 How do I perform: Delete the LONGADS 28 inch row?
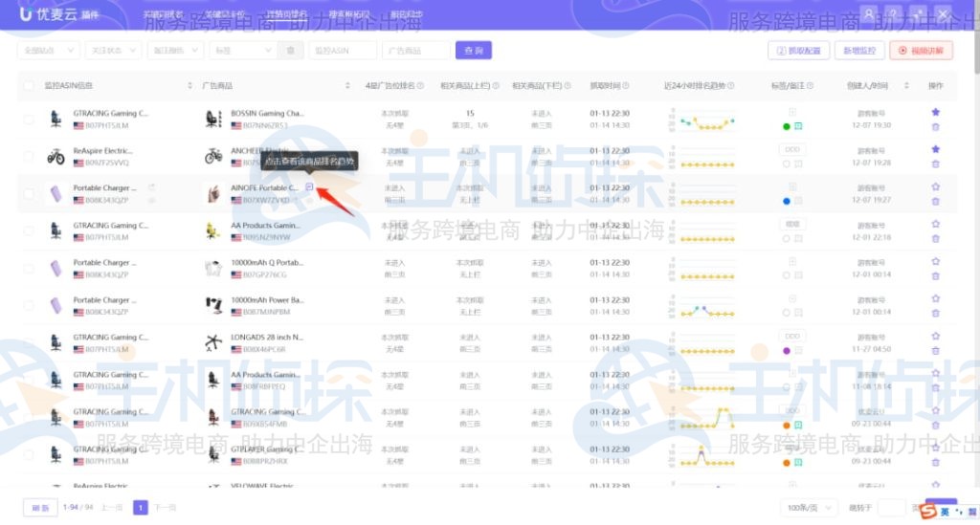[935, 351]
